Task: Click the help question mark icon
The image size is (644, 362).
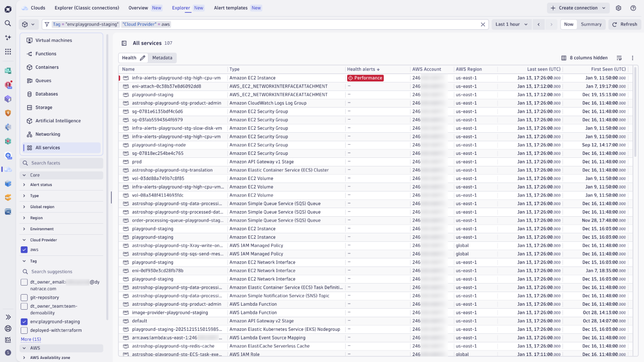Action: point(633,8)
